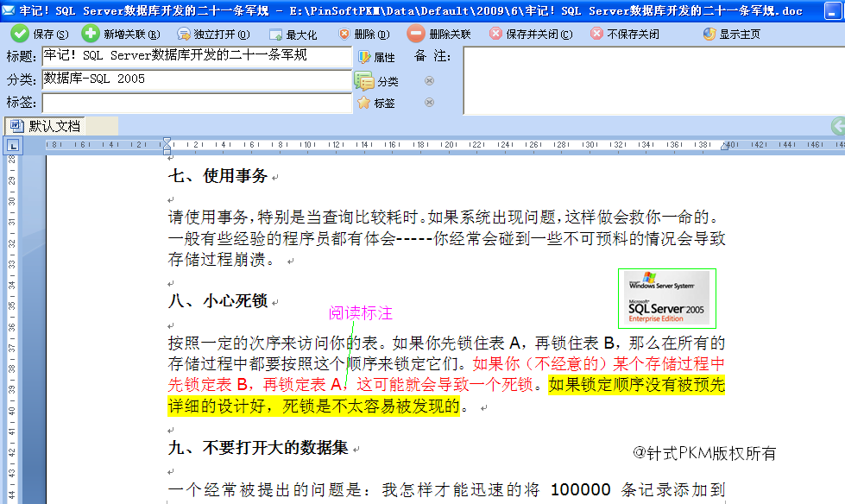Show the home page (显示主页)
Viewport: 845px width, 504px height.
tap(709, 35)
